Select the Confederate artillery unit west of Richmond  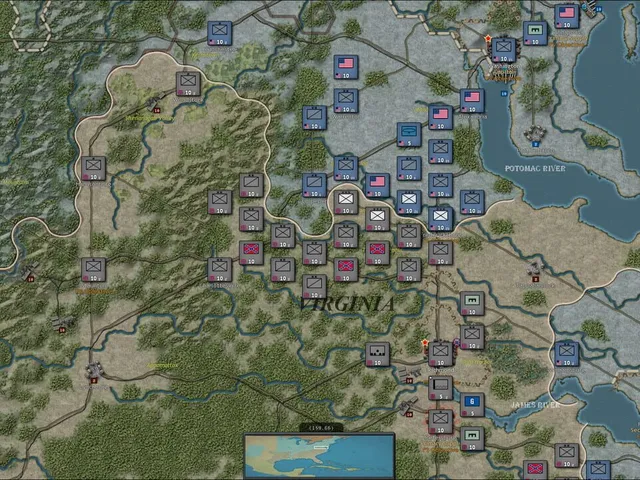[x=377, y=354]
